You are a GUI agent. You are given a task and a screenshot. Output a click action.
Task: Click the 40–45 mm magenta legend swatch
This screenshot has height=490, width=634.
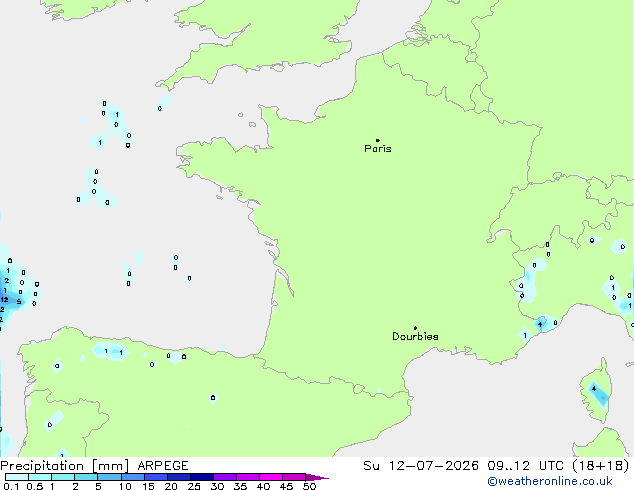click(271, 477)
